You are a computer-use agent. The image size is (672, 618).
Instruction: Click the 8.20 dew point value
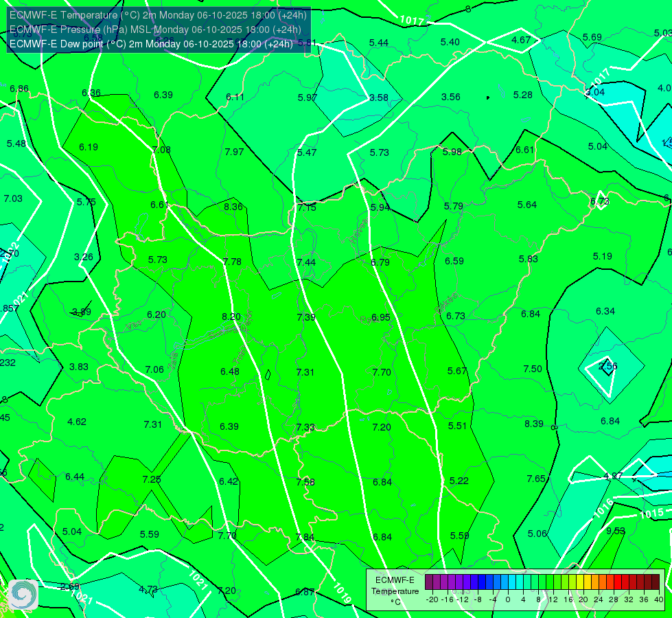click(231, 317)
